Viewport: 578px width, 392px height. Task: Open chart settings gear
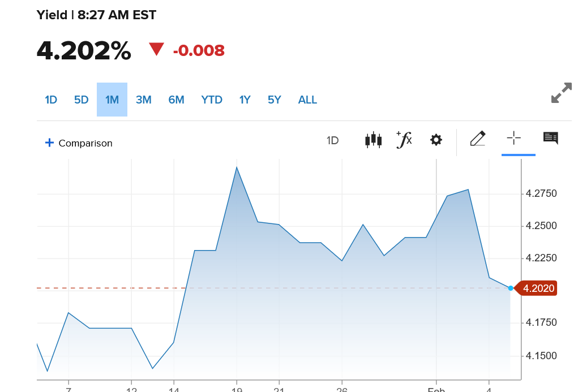pyautogui.click(x=436, y=140)
